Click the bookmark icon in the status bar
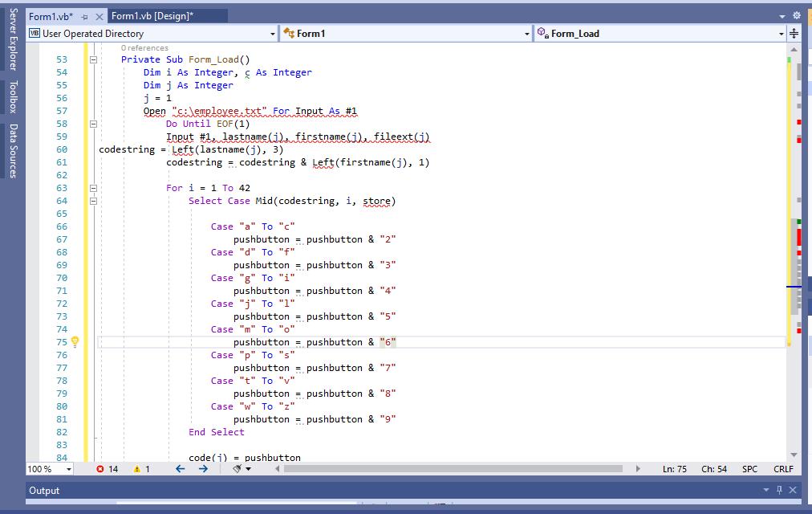Image resolution: width=812 pixels, height=514 pixels. (238, 468)
